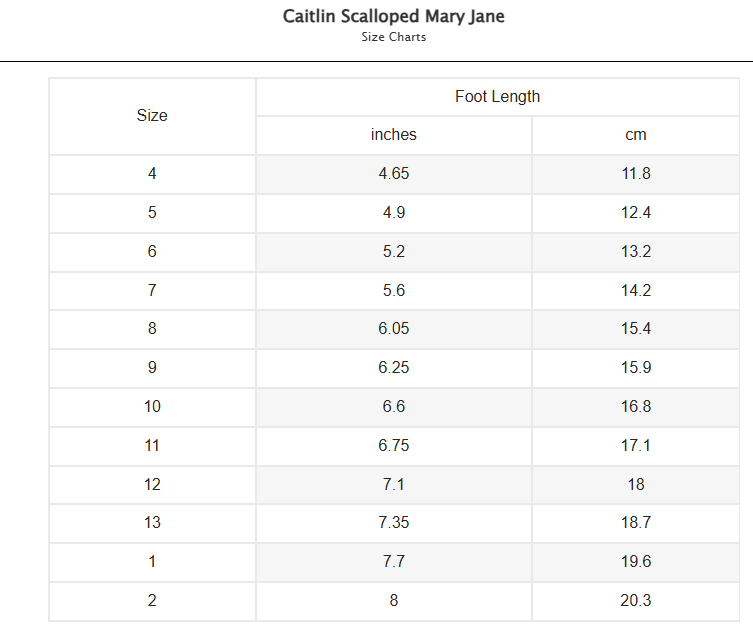753x644 pixels.
Task: Select the size 13 row label
Action: 152,522
